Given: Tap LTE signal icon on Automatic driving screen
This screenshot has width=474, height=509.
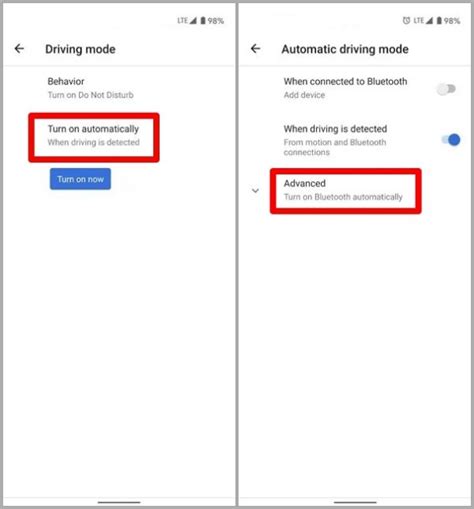Looking at the screenshot, I should [423, 21].
